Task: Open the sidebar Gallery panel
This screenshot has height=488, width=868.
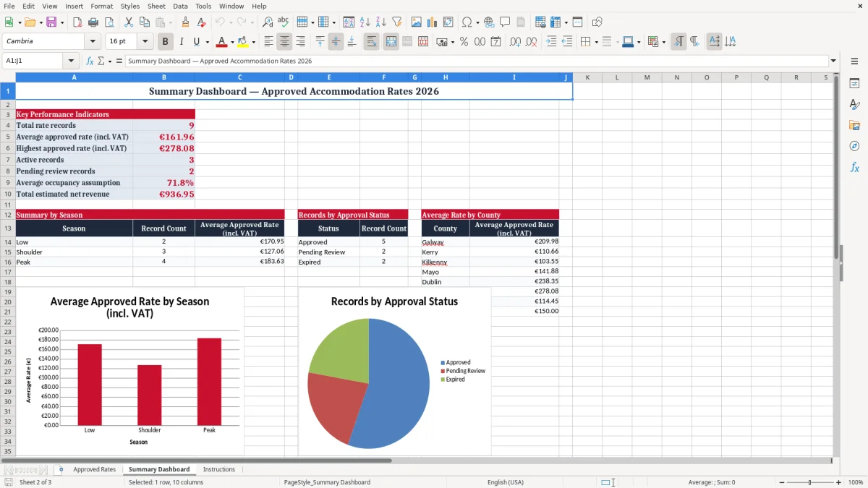Action: pos(854,125)
